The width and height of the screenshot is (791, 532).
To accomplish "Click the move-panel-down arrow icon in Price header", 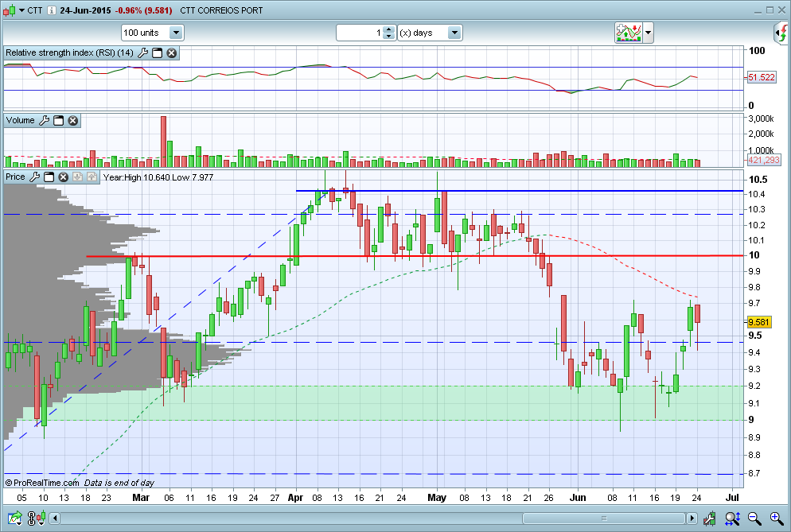I will pos(77,177).
